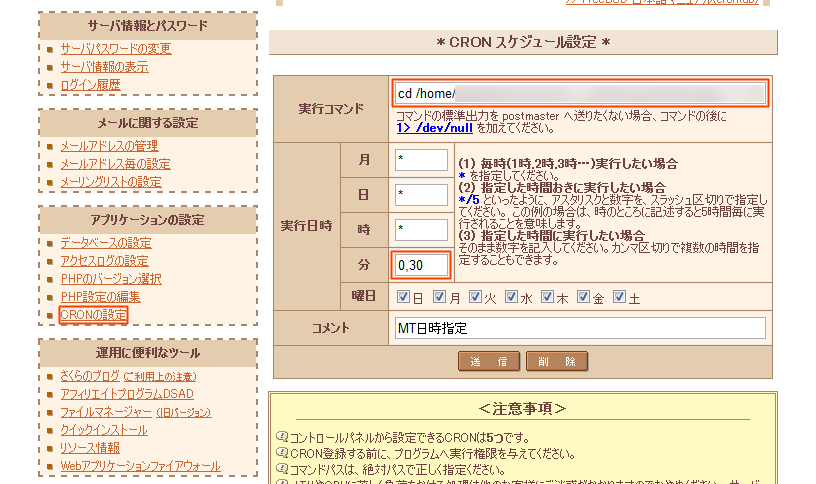The image size is (816, 484).
Task: Click the 時 input field
Action: [x=421, y=230]
